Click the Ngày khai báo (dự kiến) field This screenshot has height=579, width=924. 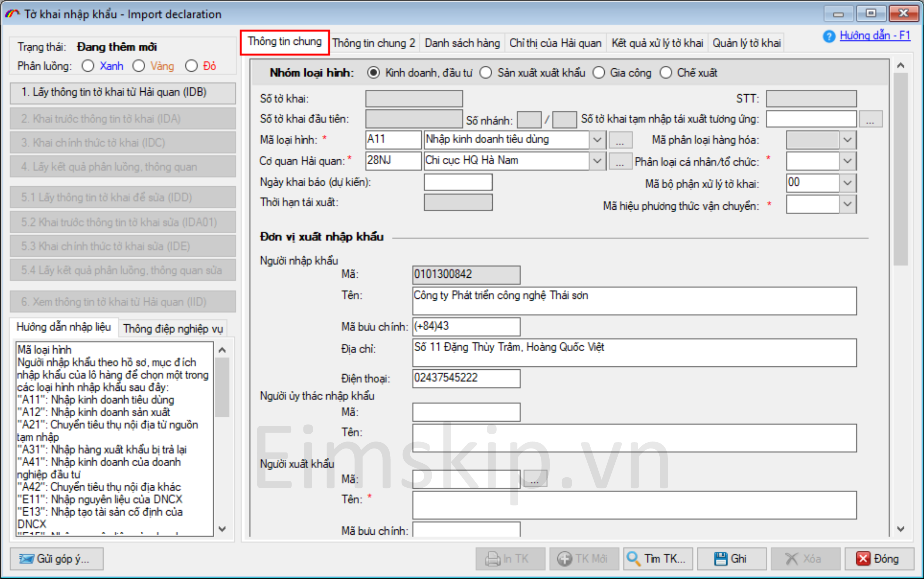(458, 182)
